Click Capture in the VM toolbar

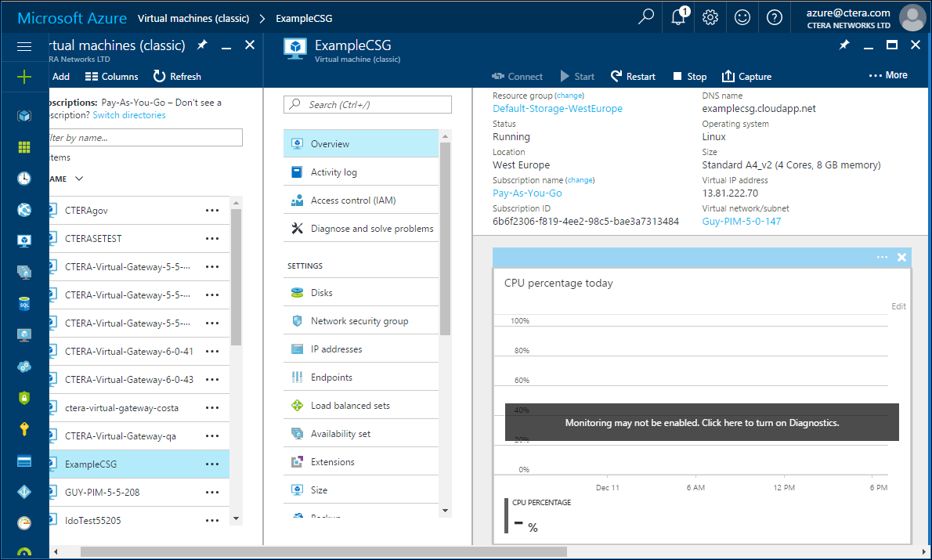pos(746,76)
